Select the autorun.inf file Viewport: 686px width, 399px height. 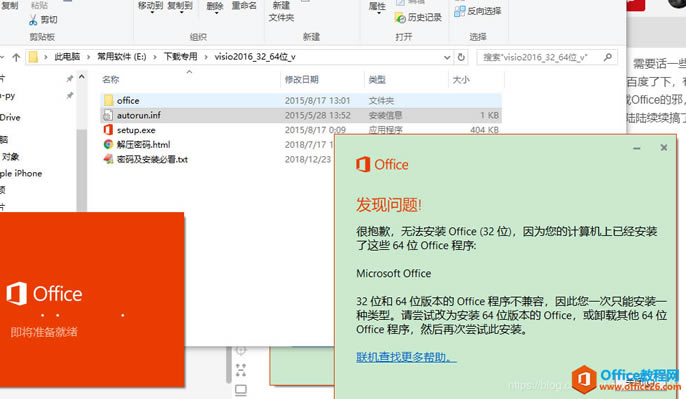click(301, 116)
